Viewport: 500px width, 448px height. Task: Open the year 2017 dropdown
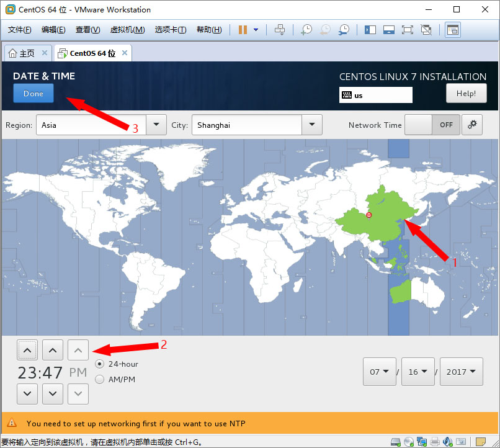point(460,372)
